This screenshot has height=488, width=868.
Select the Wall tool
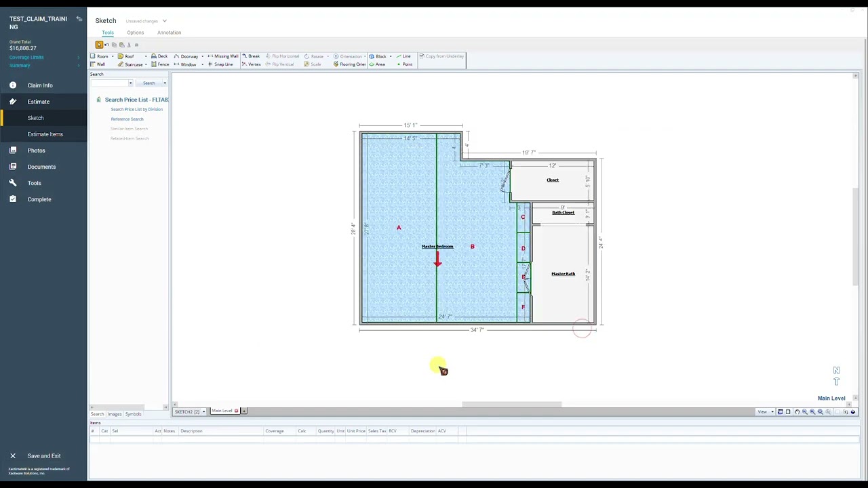[98, 64]
